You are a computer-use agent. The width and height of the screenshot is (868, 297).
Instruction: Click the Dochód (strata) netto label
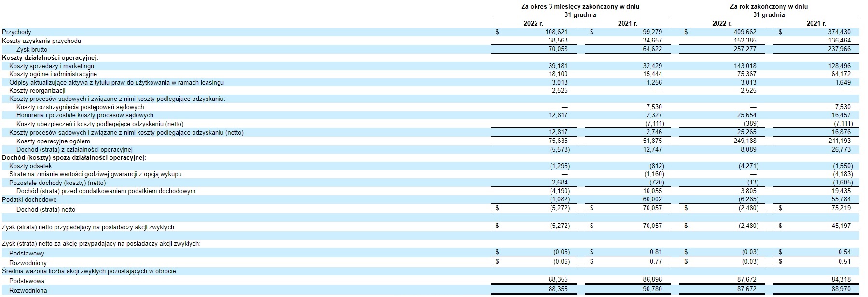[46, 210]
